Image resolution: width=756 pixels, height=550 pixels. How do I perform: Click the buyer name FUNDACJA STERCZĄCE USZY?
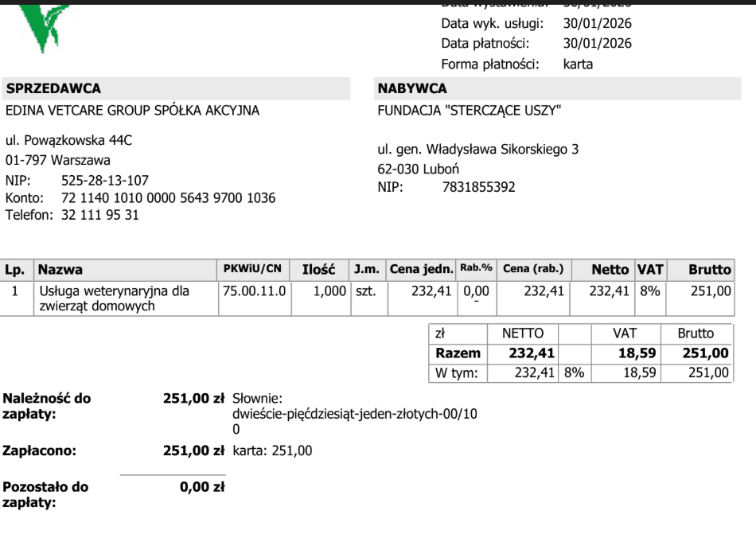pyautogui.click(x=470, y=111)
